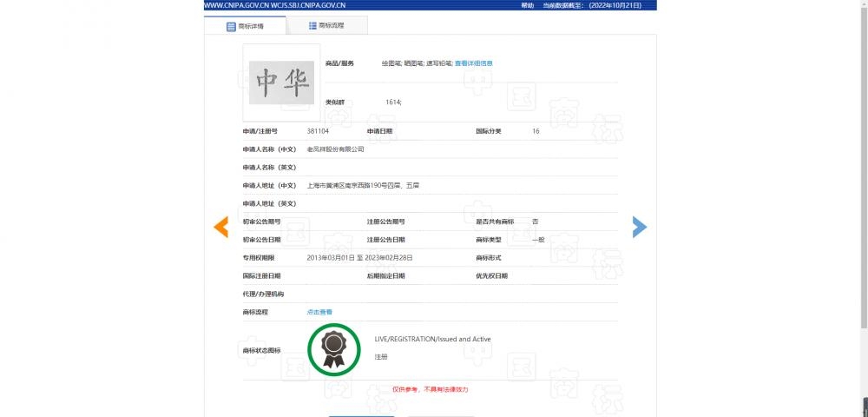Click the 注册公告日期 label
The image size is (868, 417).
click(386, 240)
